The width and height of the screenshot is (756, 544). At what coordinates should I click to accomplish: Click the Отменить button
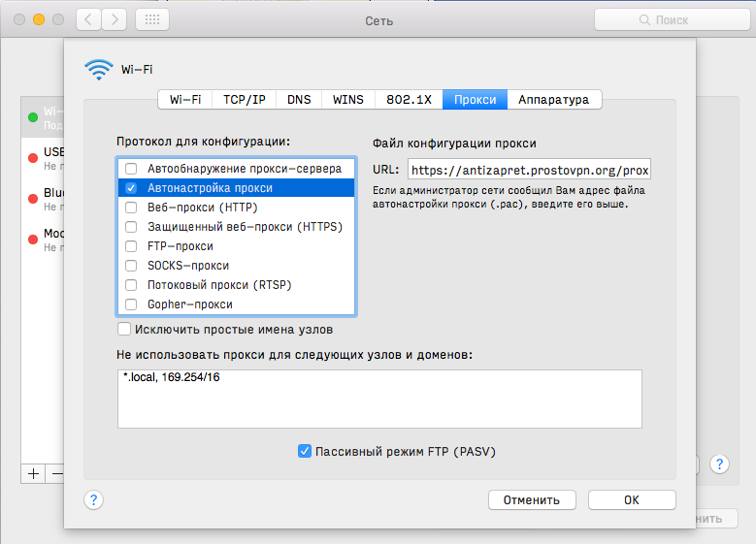coord(533,500)
